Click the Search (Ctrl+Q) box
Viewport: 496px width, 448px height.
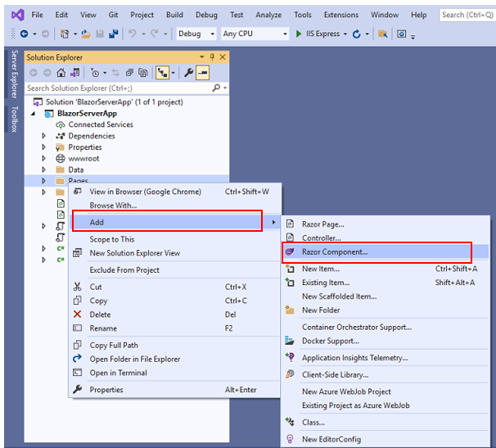[x=467, y=15]
